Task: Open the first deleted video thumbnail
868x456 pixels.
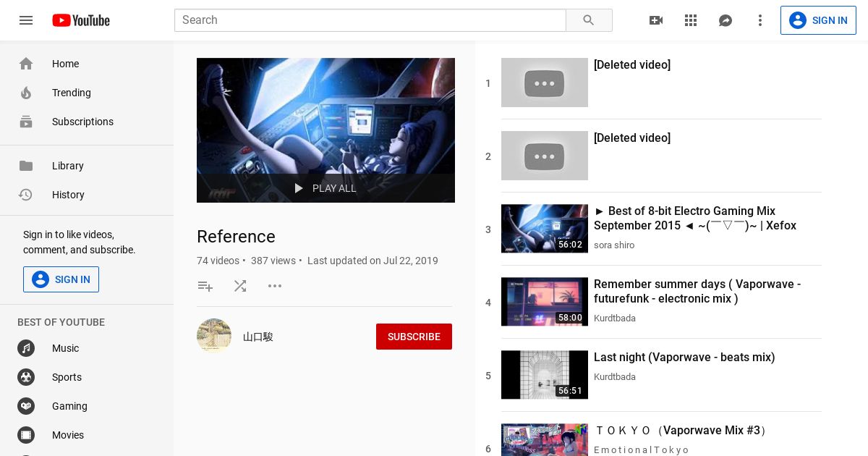Action: coord(545,83)
